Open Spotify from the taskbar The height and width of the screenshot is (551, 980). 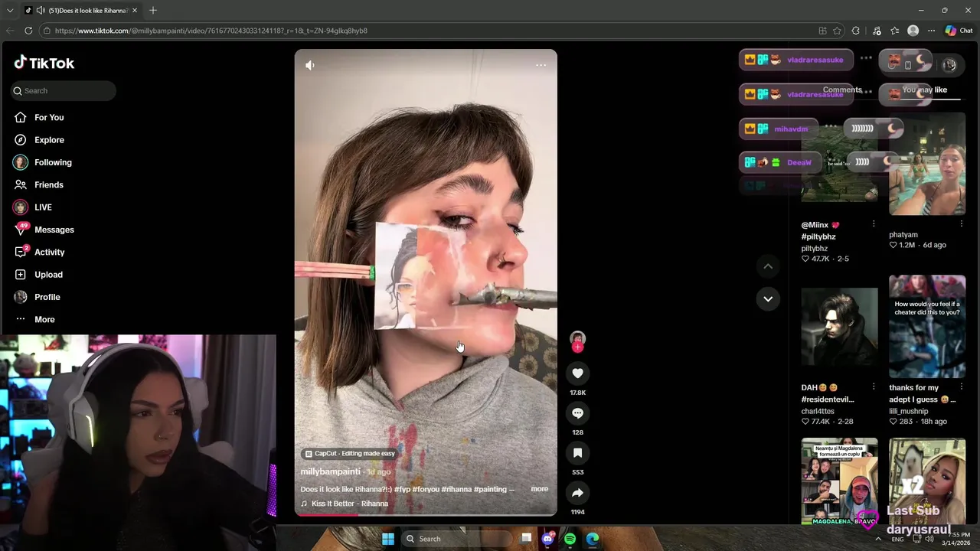(570, 539)
